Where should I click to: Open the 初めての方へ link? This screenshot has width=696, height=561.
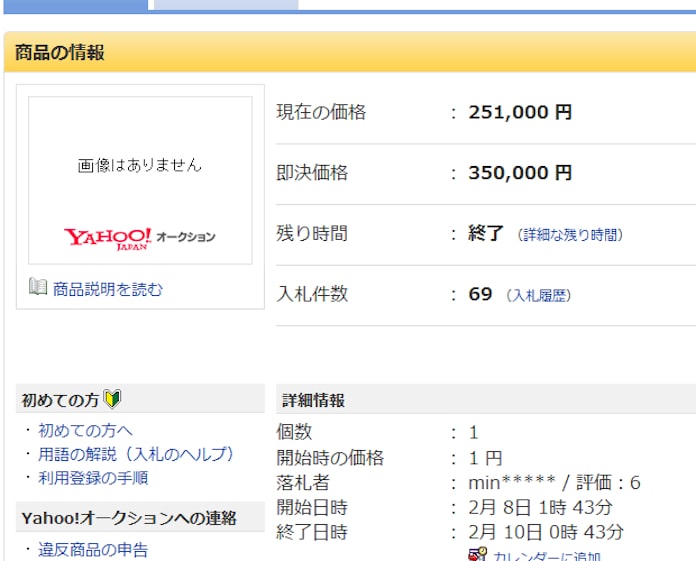pyautogui.click(x=85, y=431)
